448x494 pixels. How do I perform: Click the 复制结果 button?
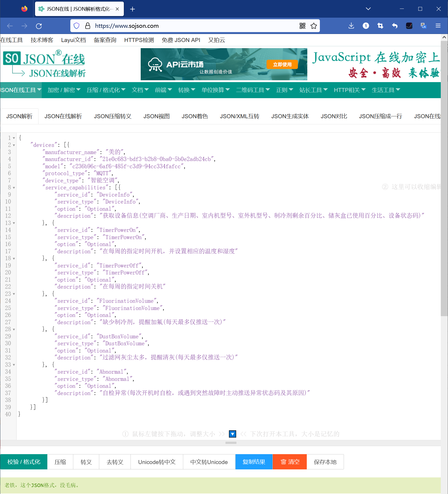(x=254, y=462)
